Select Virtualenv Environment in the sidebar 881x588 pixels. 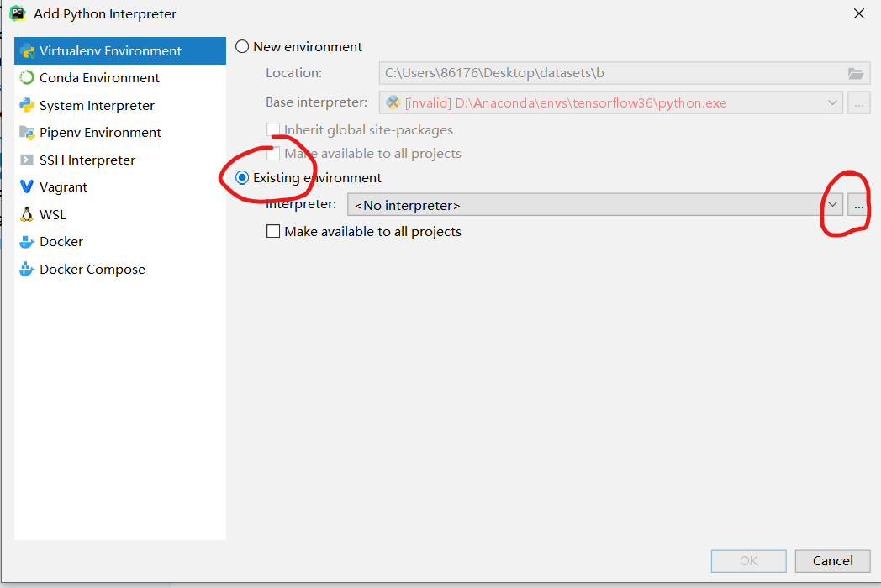[120, 51]
